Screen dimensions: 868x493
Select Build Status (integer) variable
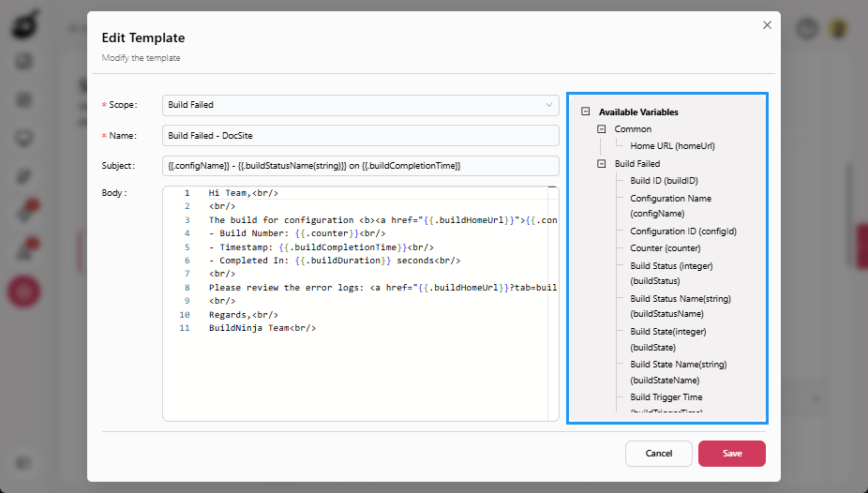coord(671,274)
